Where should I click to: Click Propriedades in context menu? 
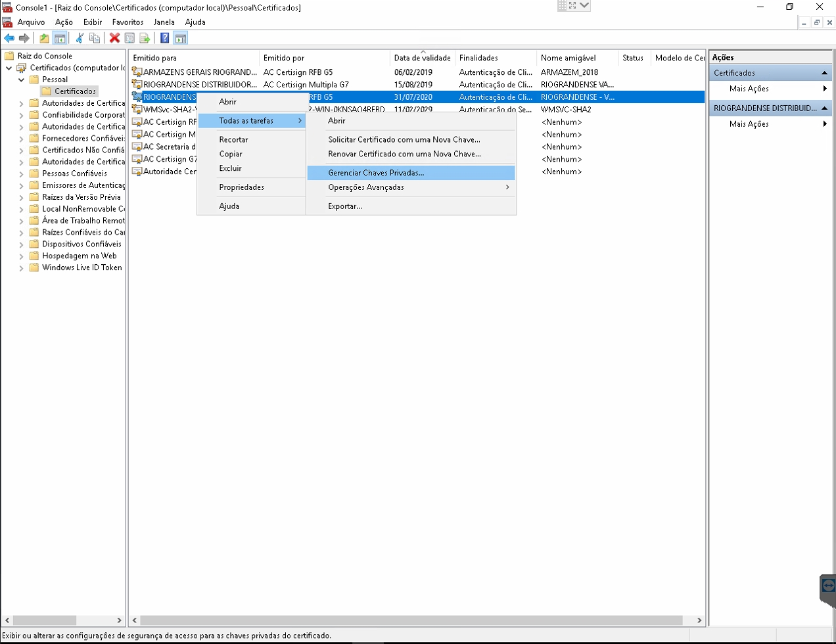pyautogui.click(x=241, y=187)
